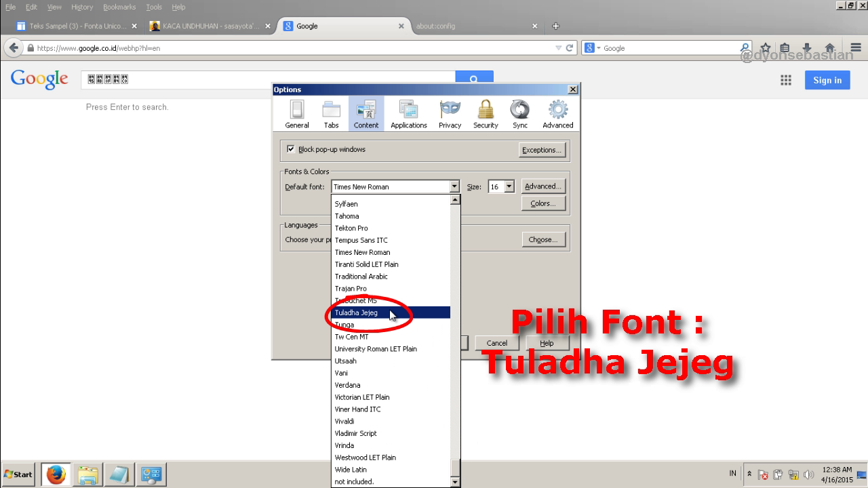The height and width of the screenshot is (488, 868).
Task: Open the Applications options pane
Action: pos(409,114)
